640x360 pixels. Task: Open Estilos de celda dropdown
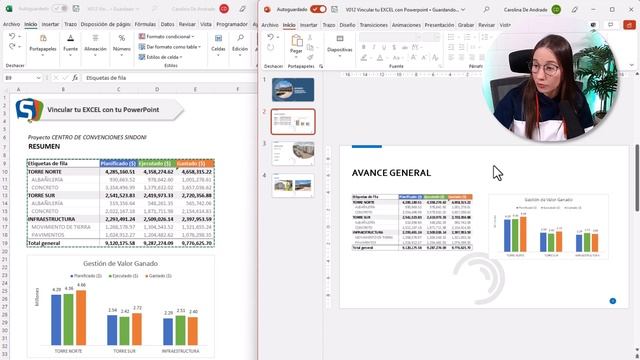tap(160, 57)
